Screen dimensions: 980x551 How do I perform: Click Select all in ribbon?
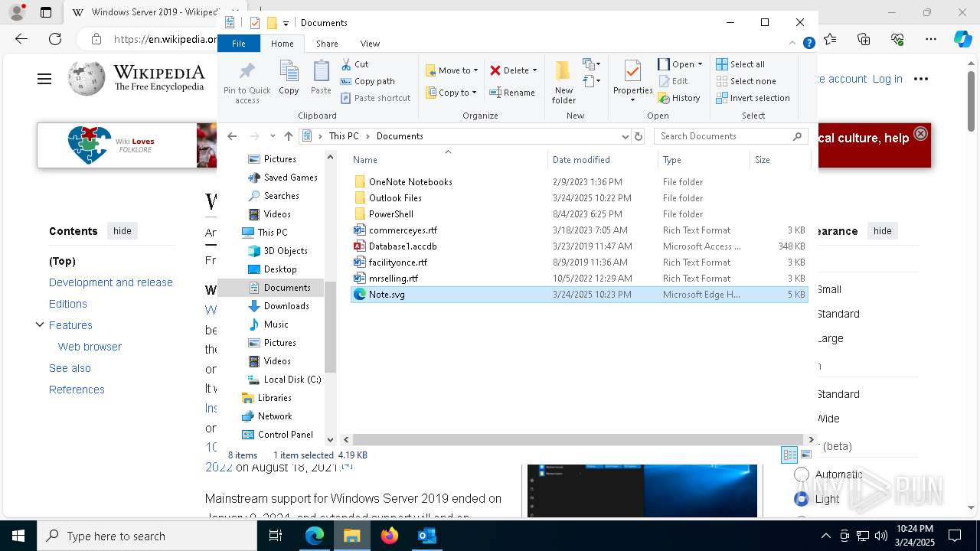[x=740, y=64]
